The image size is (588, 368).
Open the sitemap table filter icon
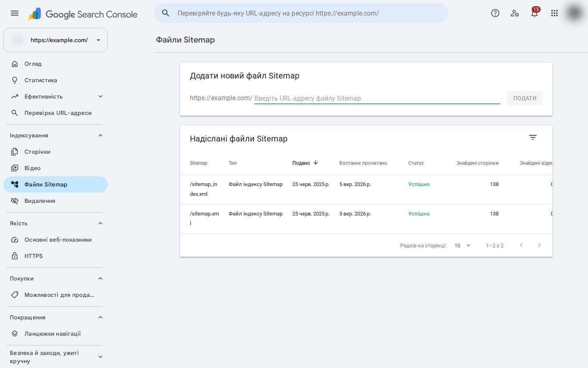click(x=533, y=137)
